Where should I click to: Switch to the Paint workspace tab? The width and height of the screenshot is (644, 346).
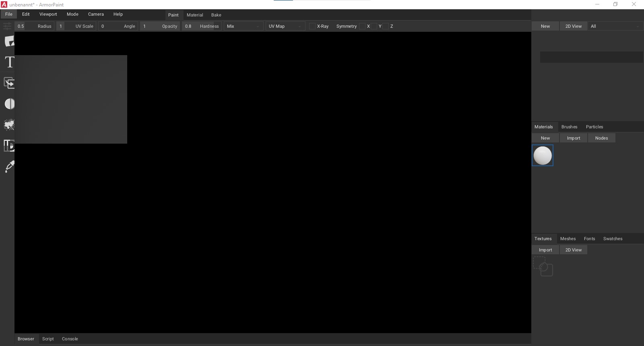coord(173,15)
